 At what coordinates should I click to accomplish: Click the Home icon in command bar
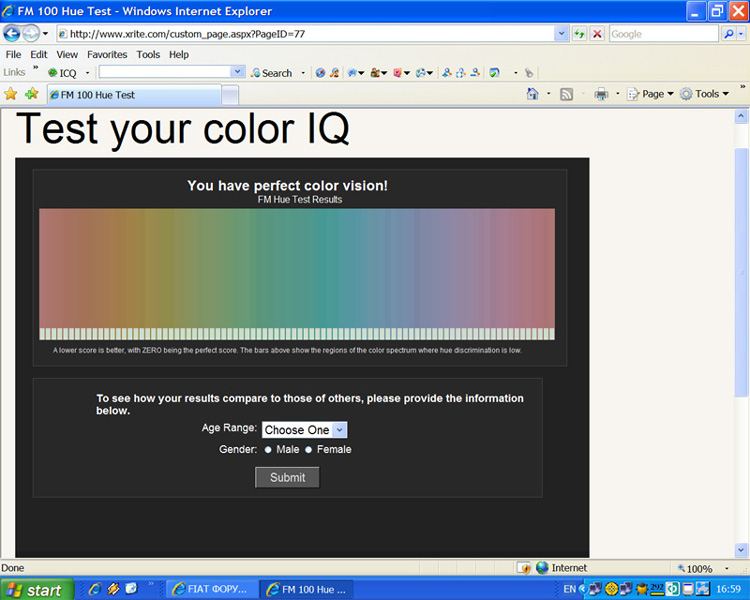(533, 94)
